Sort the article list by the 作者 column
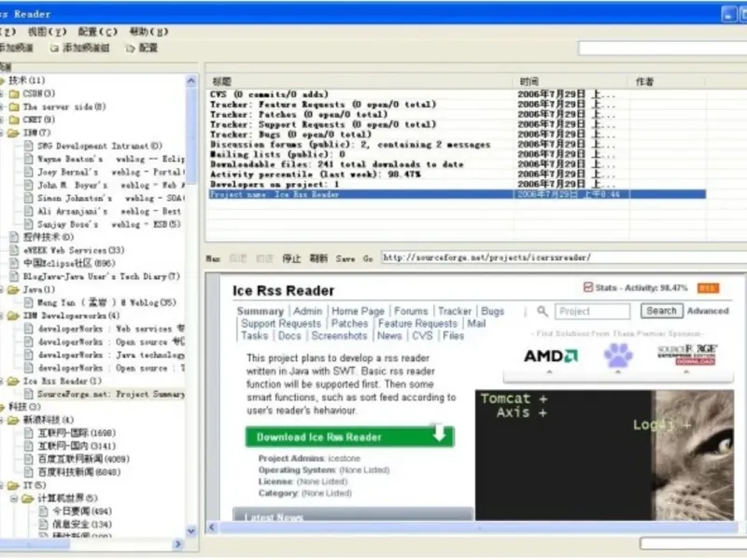The width and height of the screenshot is (747, 560). pos(668,81)
